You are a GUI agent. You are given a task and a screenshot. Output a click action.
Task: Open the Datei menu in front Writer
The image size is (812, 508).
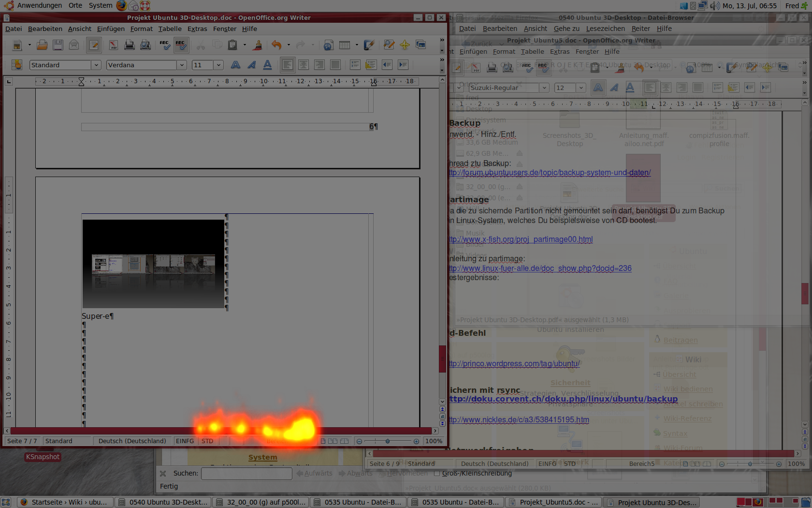click(x=14, y=29)
